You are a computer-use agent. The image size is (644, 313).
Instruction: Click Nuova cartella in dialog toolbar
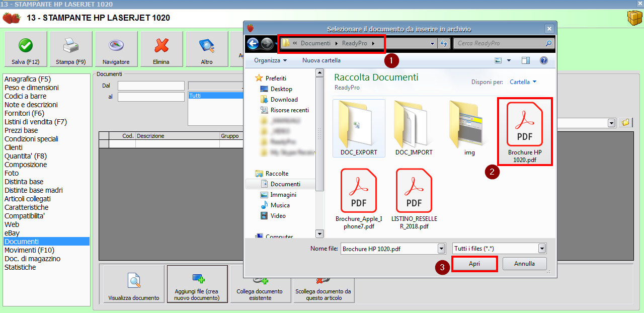[321, 60]
